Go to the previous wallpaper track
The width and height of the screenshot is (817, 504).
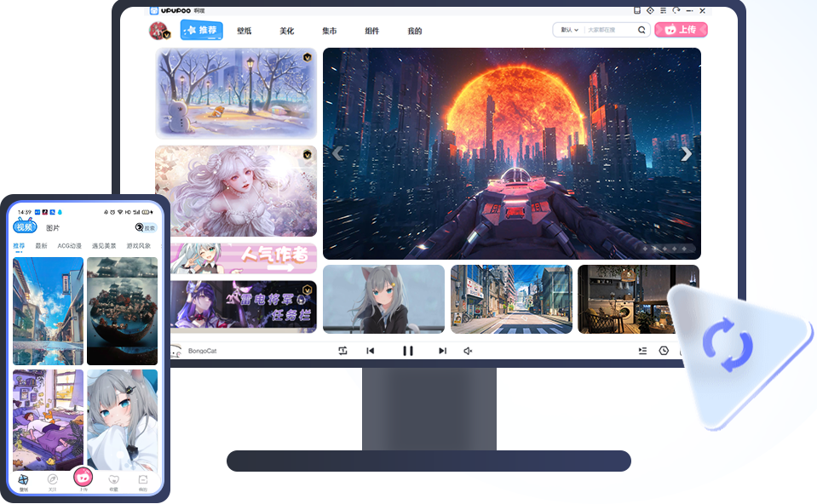[371, 350]
